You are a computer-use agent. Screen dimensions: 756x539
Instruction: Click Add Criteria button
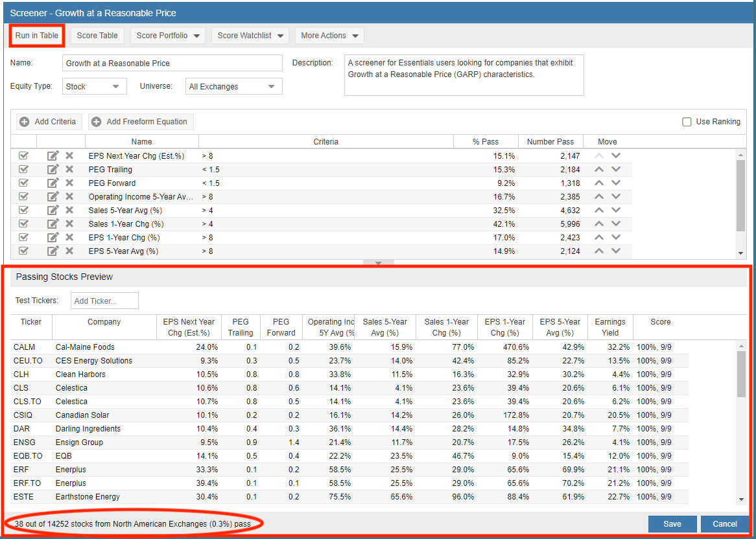tap(49, 122)
